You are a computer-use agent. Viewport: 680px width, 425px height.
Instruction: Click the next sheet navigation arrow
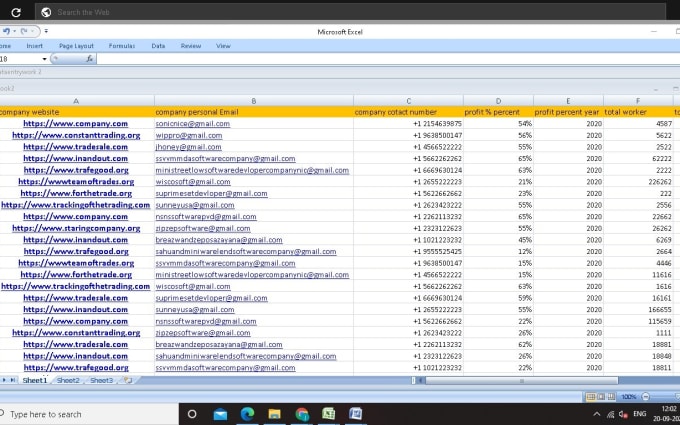pos(4,380)
